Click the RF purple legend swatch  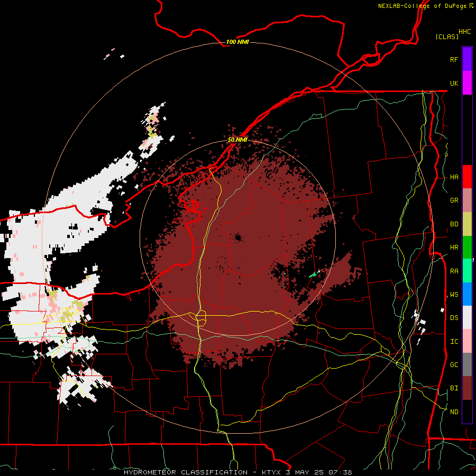pos(467,59)
